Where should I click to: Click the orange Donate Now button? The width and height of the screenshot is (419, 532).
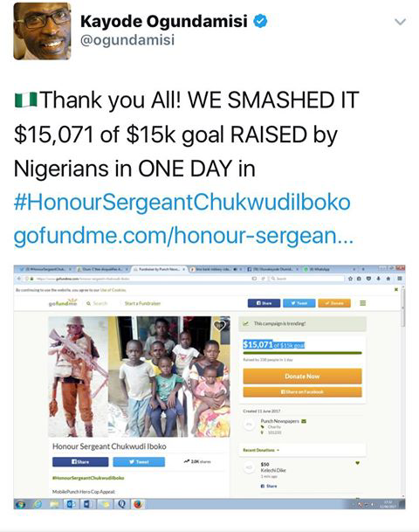(x=302, y=377)
